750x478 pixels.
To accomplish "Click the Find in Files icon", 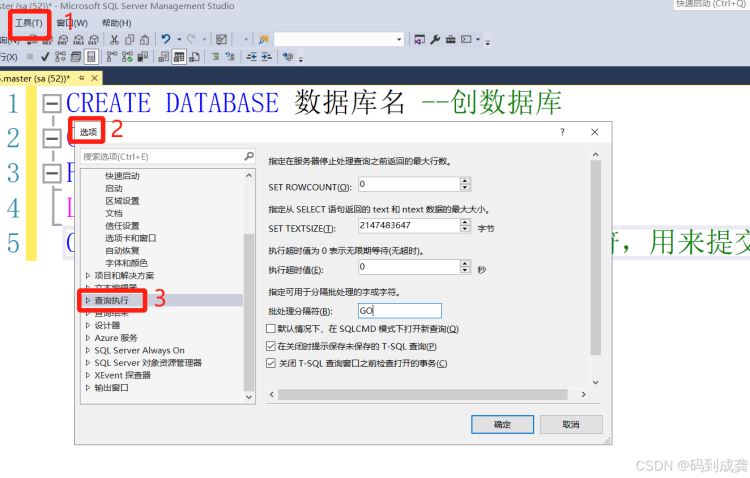I will click(264, 40).
